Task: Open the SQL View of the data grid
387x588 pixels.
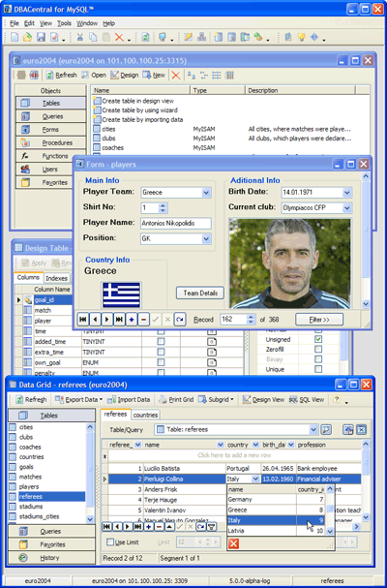Action: (307, 400)
